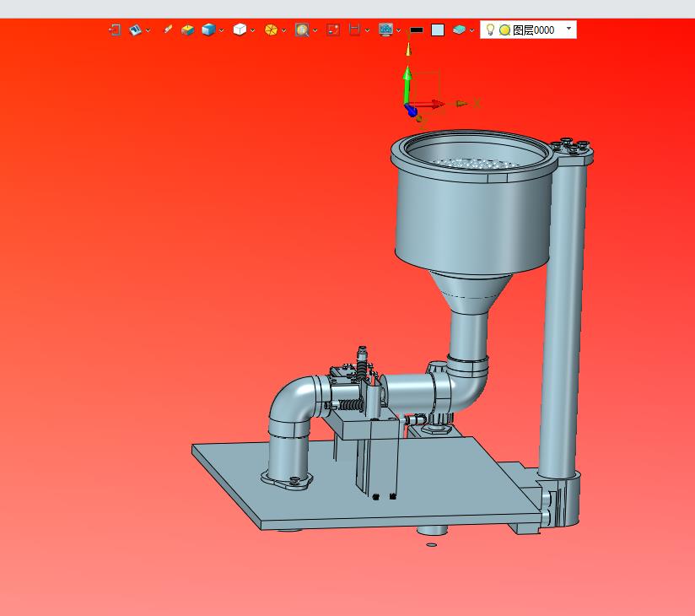Click the view manager icon
This screenshot has width=695, height=616.
point(135,30)
